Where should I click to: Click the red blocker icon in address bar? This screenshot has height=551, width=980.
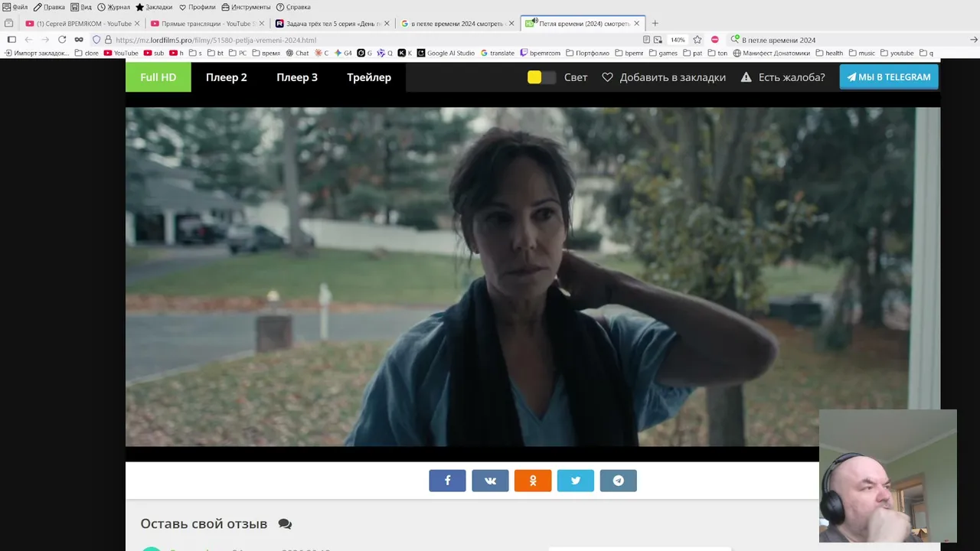coord(715,40)
